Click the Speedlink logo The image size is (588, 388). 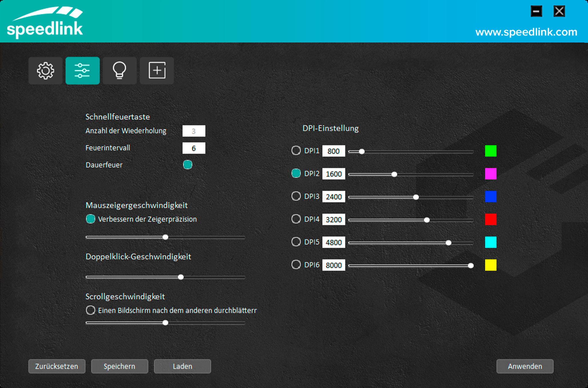(45, 23)
